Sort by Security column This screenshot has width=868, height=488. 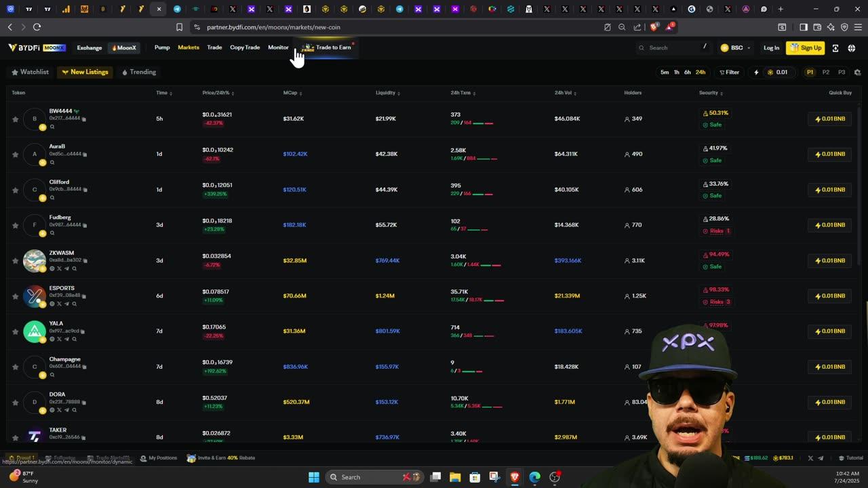[x=711, y=93]
